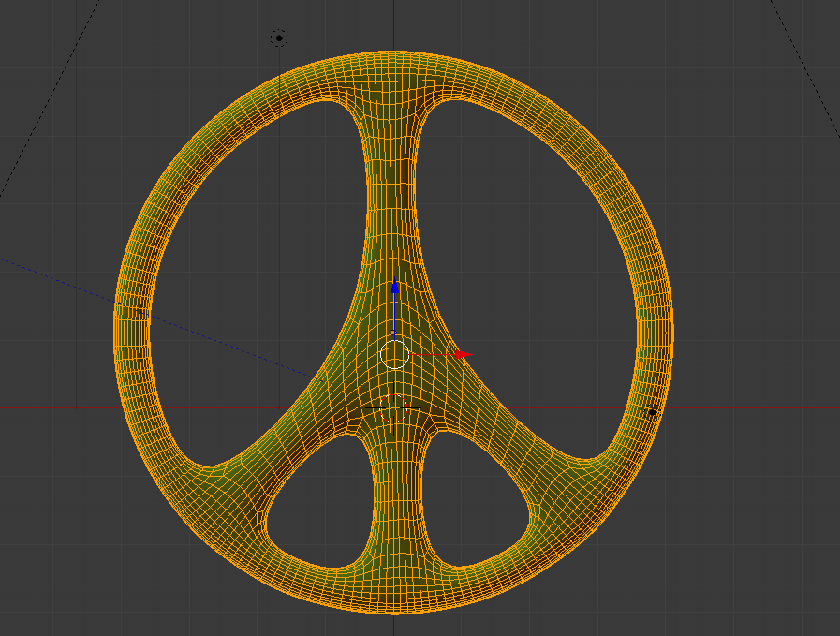Image resolution: width=840 pixels, height=636 pixels.
Task: Click the central spoke of the wheel
Action: [x=393, y=187]
